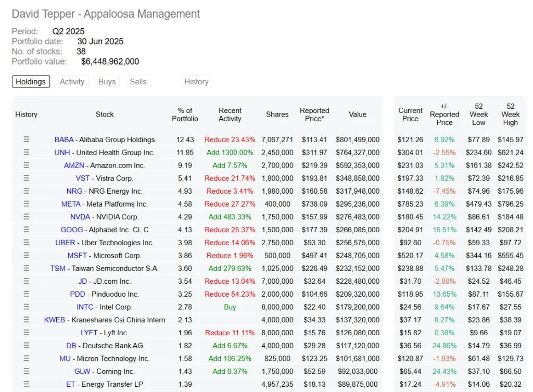Open the NRG ticker link
Image resolution: width=533 pixels, height=392 pixels.
point(74,191)
